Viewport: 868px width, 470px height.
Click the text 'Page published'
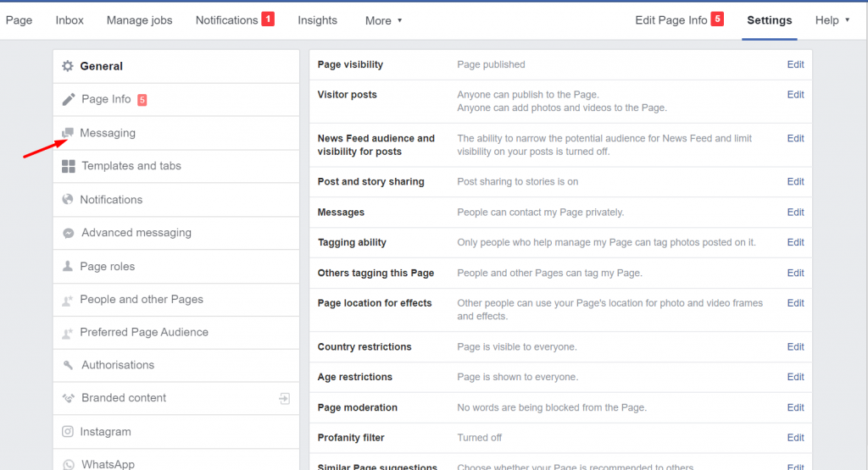(x=491, y=64)
